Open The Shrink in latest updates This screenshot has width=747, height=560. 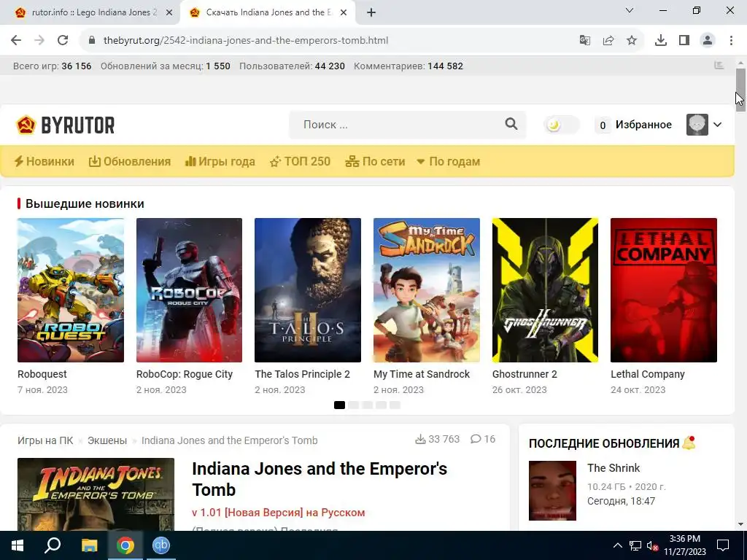tap(614, 468)
